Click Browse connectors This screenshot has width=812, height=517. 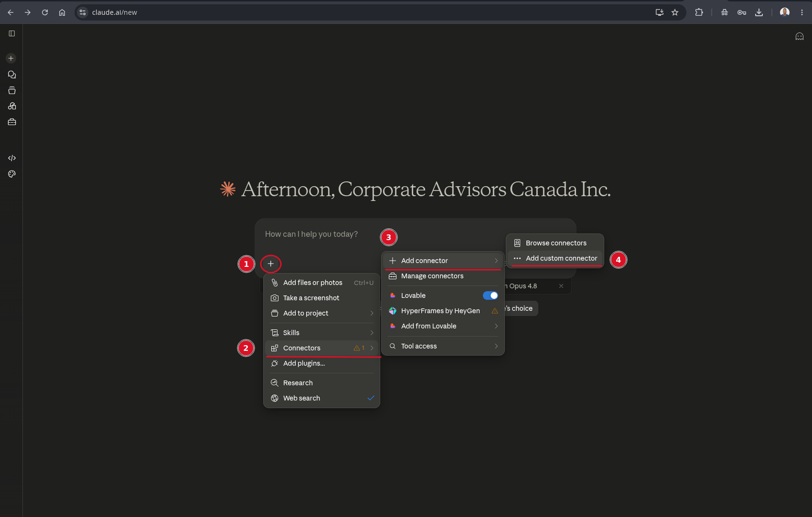click(556, 243)
